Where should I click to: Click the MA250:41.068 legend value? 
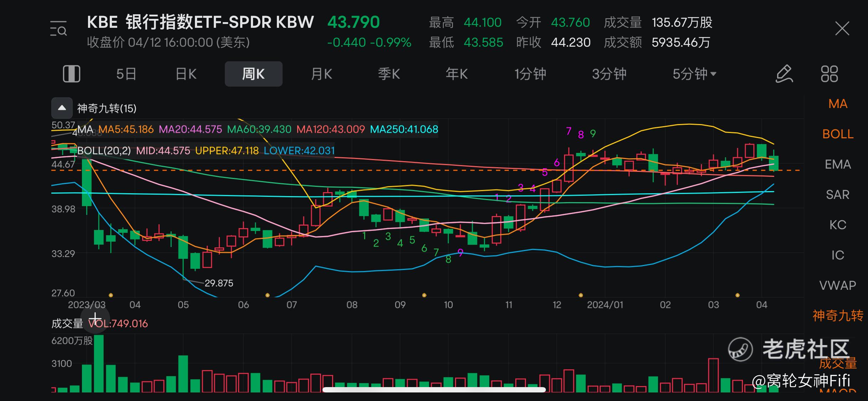coord(404,129)
